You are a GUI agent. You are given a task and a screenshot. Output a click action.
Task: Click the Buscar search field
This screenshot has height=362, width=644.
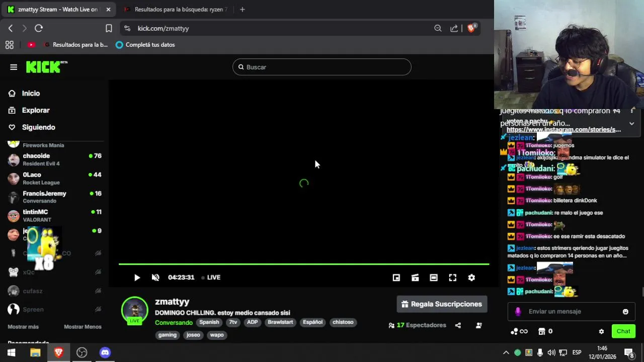click(x=322, y=67)
